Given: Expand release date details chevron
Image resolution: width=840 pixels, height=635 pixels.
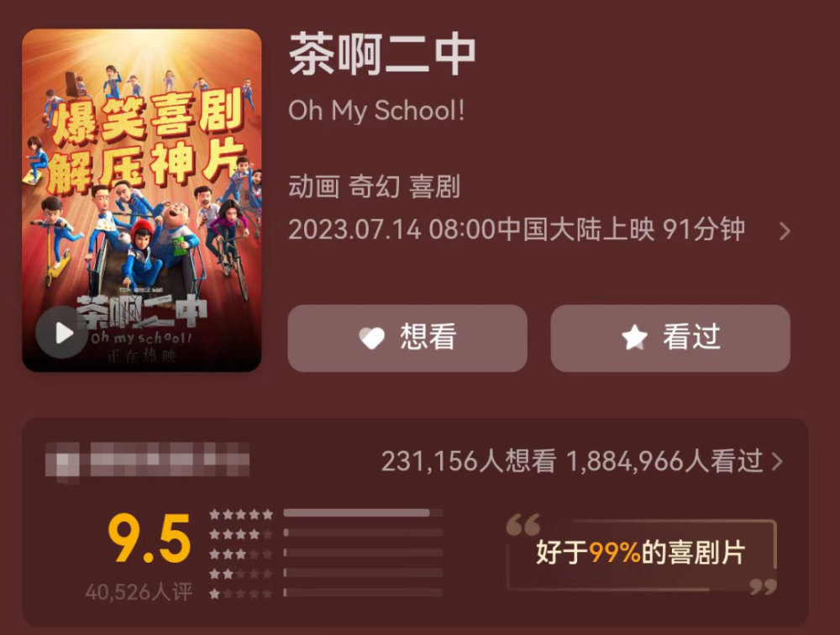Looking at the screenshot, I should point(785,231).
